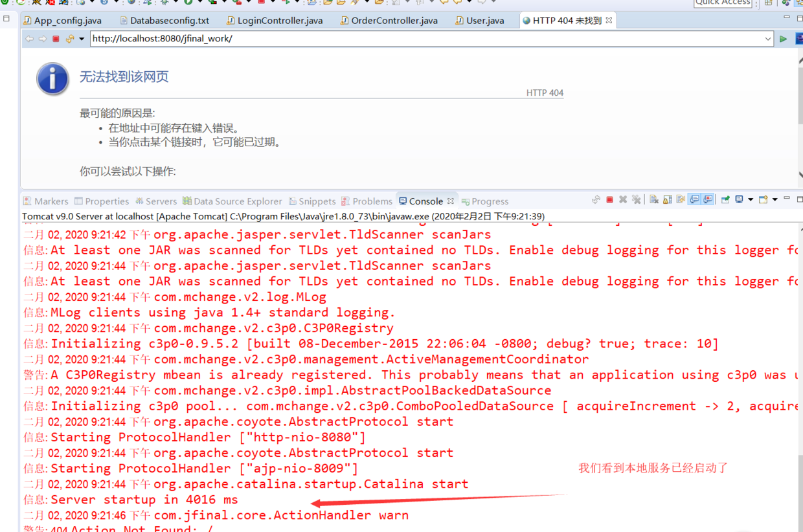The width and height of the screenshot is (803, 532).
Task: Open the Markers view tab
Action: tap(46, 201)
